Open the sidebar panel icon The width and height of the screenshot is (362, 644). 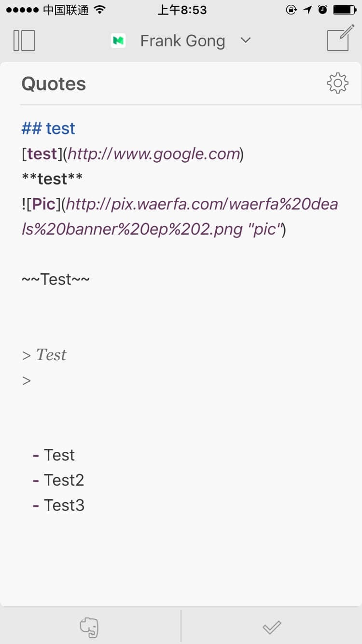[x=24, y=41]
